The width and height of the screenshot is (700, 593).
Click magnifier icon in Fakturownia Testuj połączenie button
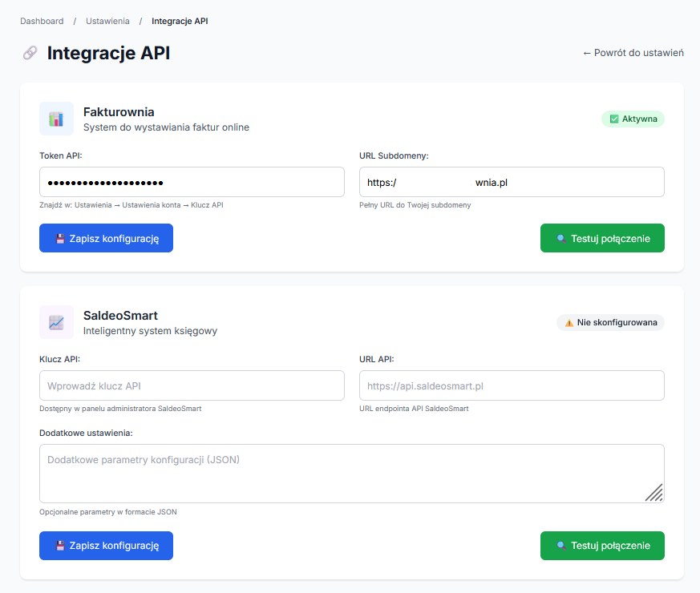pyautogui.click(x=561, y=239)
